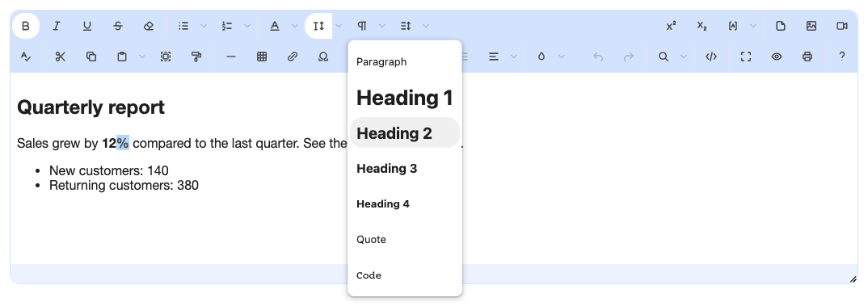Click the line height icon
Viewport: 868px width, 306px height.
tap(406, 26)
